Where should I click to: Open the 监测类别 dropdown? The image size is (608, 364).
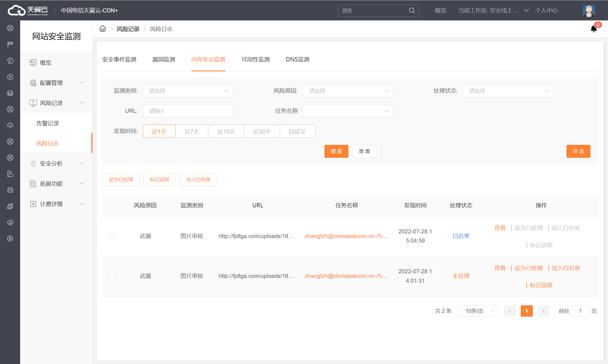pyautogui.click(x=188, y=91)
